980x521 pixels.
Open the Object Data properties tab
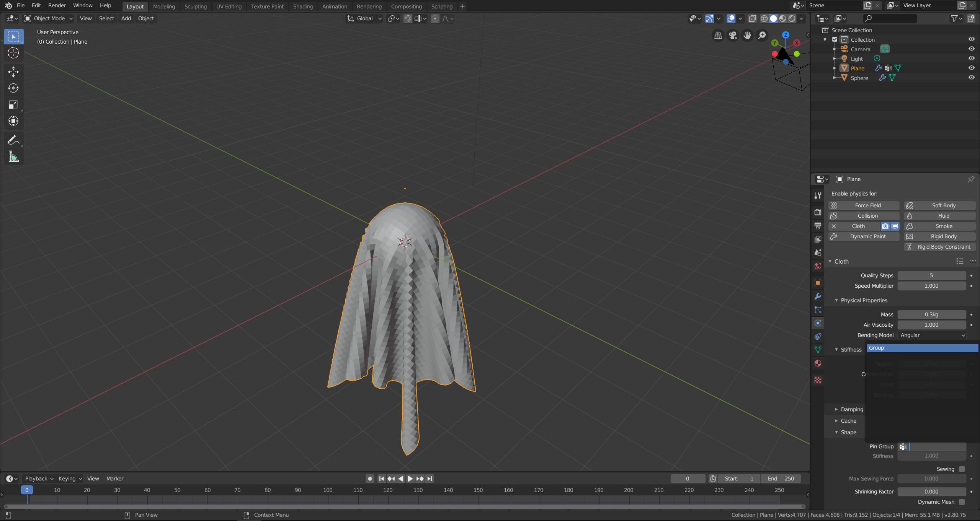click(818, 350)
